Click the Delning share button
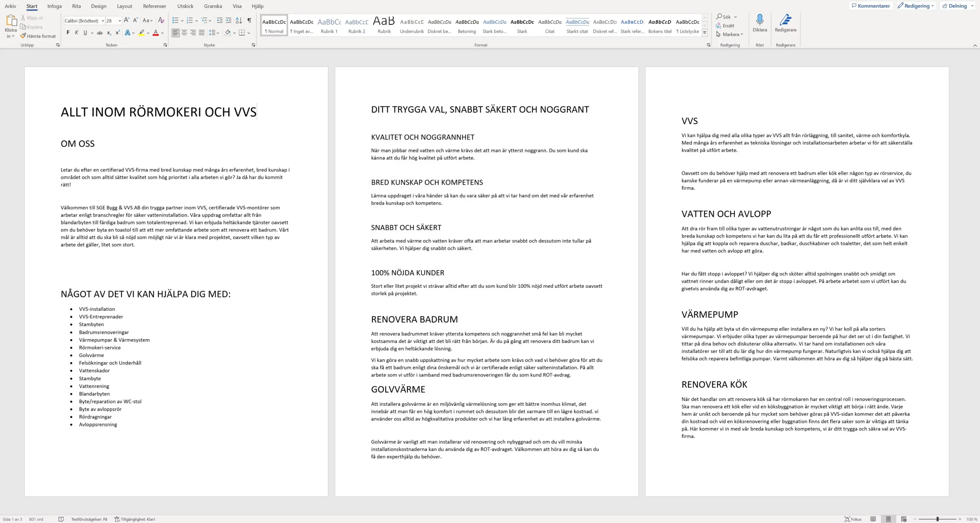This screenshot has width=980, height=523. [958, 6]
